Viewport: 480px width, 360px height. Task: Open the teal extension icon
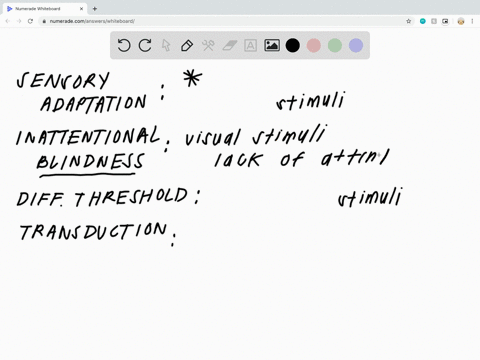pyautogui.click(x=423, y=21)
